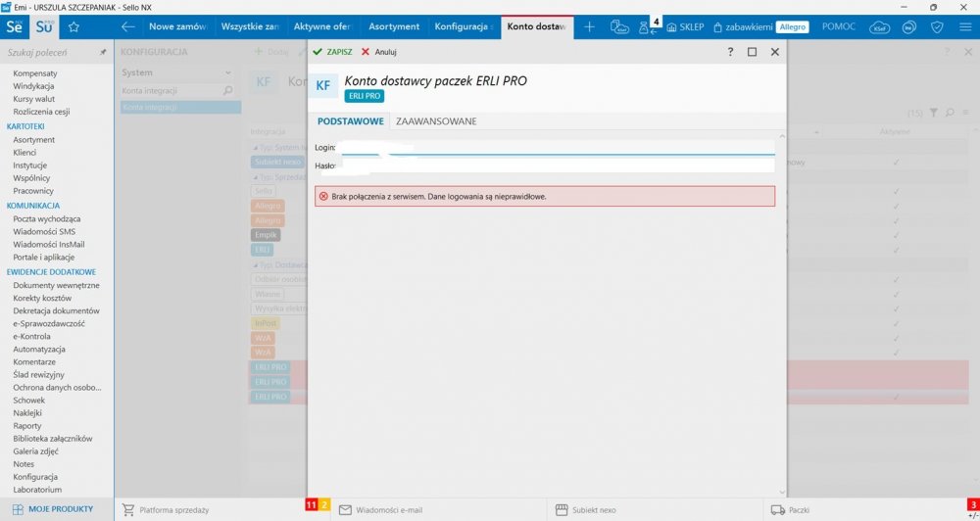
Task: Open the filter funnel icon in the list
Action: 933,113
